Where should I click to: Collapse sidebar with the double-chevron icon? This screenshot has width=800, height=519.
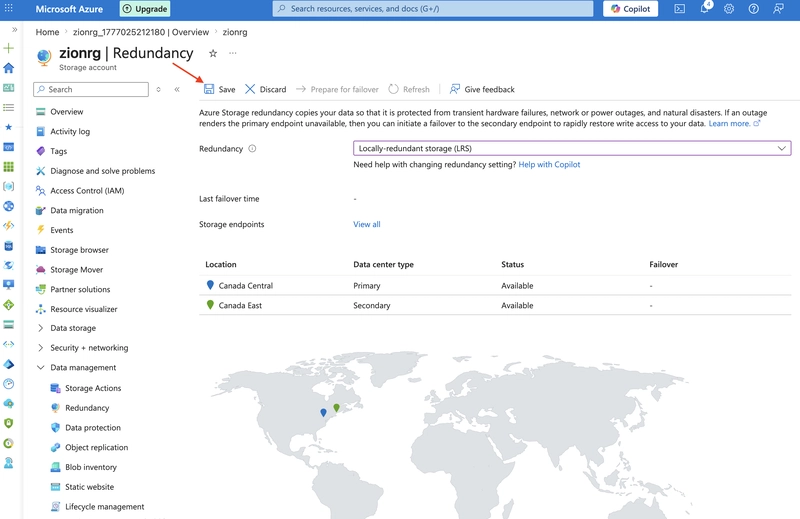click(x=177, y=89)
